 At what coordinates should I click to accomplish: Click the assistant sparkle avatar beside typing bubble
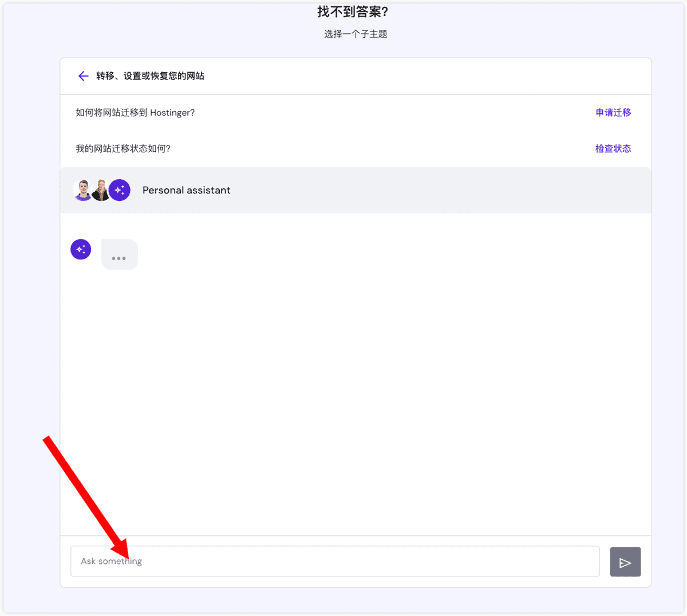click(x=81, y=250)
